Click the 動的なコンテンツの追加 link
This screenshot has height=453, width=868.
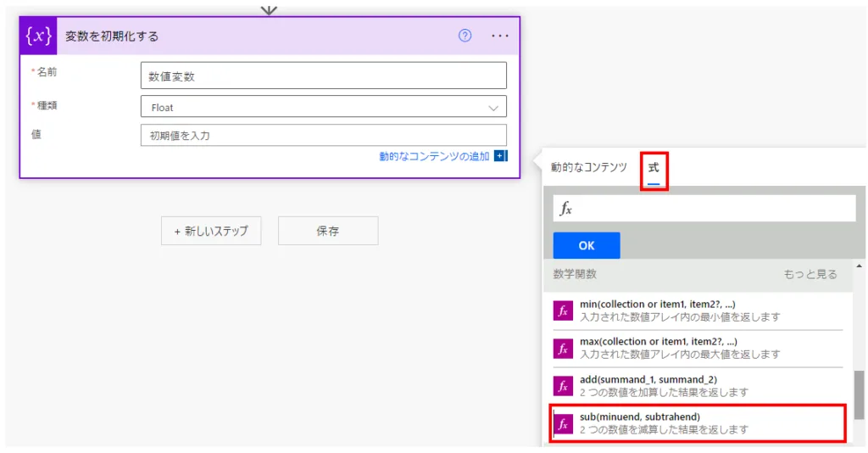[x=433, y=156]
